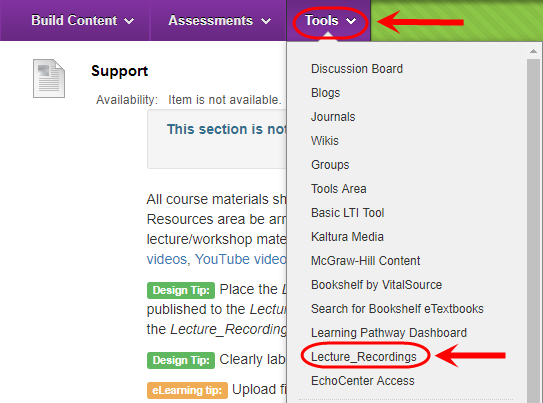Click the Tools menu vertical scrollbar

tap(533, 230)
